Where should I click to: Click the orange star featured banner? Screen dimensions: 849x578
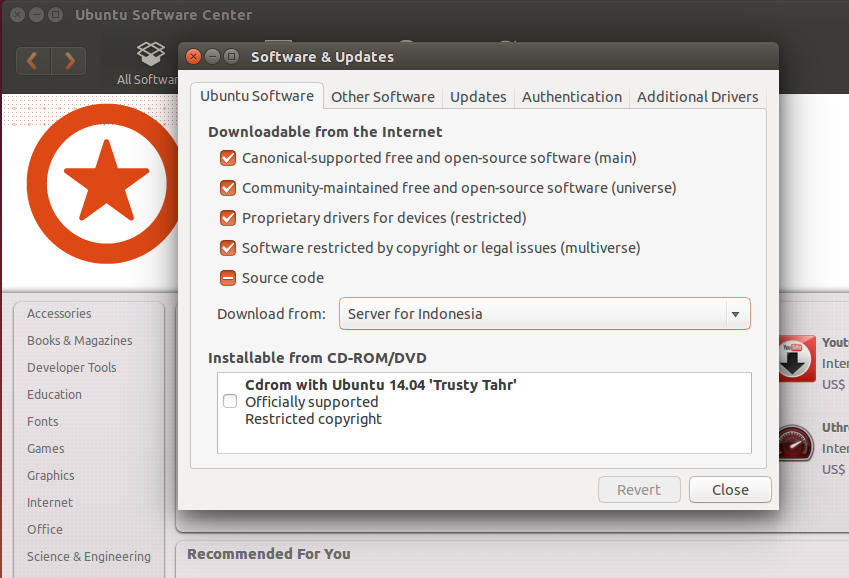(103, 184)
